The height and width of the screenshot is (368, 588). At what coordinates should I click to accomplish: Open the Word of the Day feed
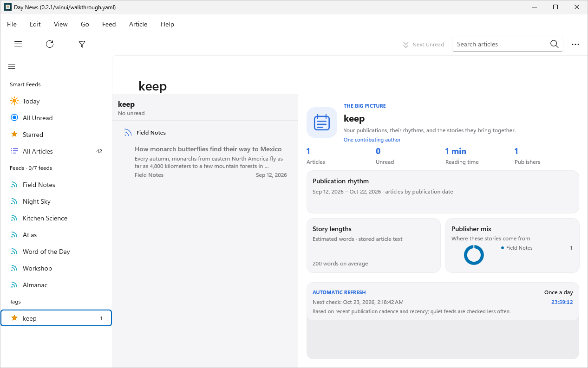pos(56,252)
